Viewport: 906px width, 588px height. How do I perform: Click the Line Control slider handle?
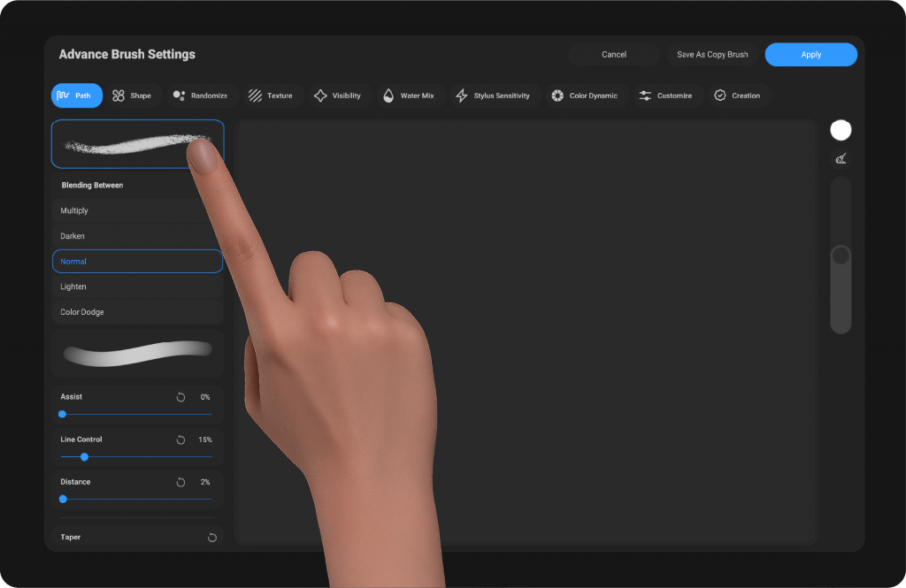84,457
